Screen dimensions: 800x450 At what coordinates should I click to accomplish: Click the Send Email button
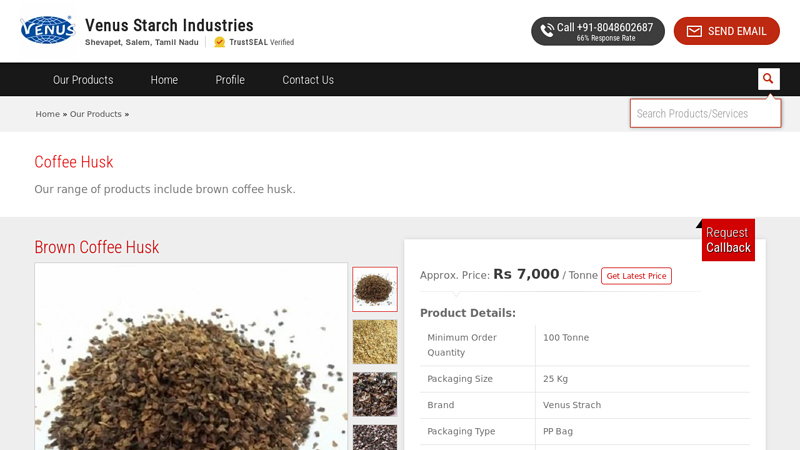tap(727, 31)
